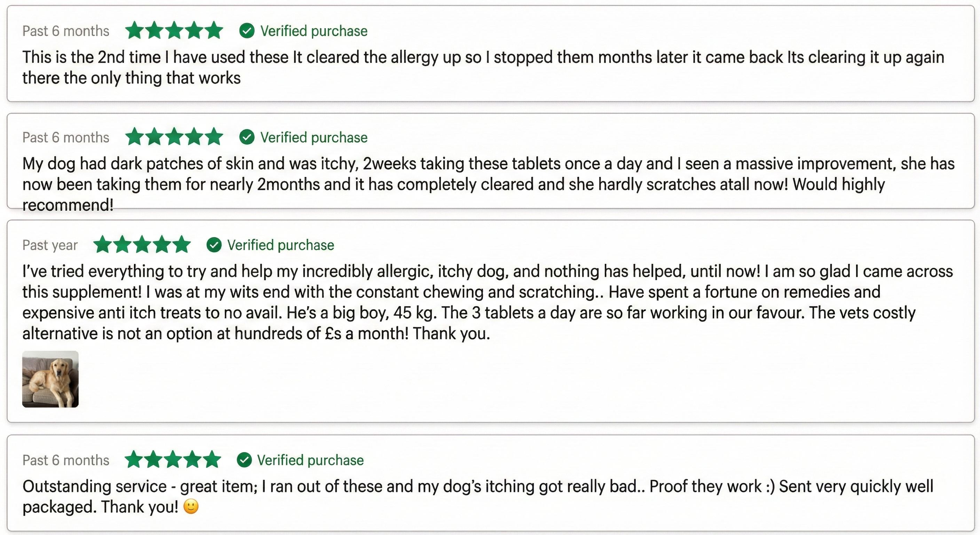This screenshot has height=535, width=980.
Task: Click the Past 6 months label on the first review
Action: point(66,31)
